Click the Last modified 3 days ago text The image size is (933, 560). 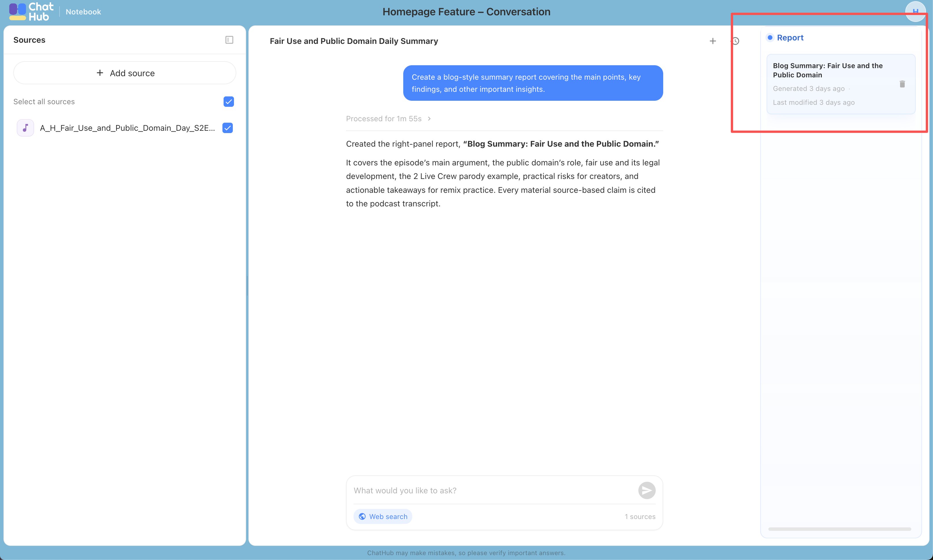[x=814, y=102]
